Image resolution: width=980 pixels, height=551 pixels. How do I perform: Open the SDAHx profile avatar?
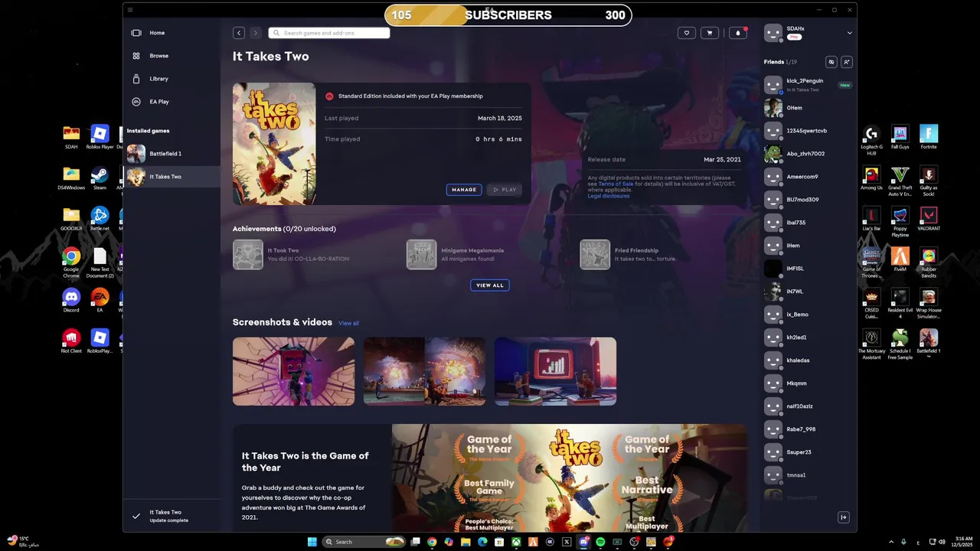773,33
